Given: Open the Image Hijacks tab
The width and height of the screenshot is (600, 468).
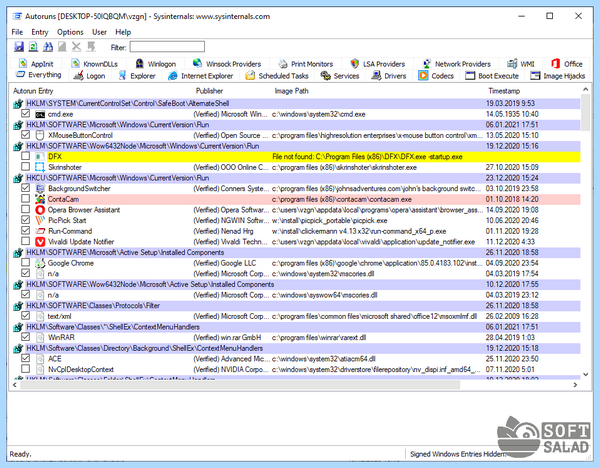Looking at the screenshot, I should click(558, 76).
